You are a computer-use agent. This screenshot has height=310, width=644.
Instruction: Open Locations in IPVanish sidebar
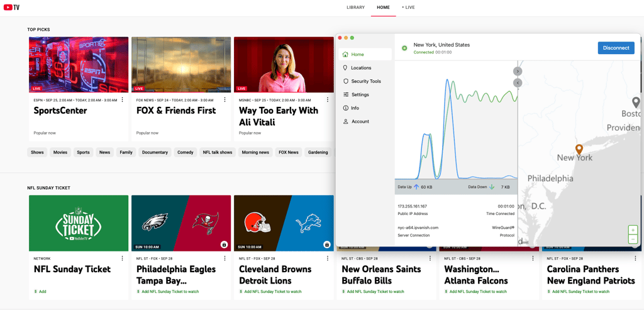pos(365,68)
